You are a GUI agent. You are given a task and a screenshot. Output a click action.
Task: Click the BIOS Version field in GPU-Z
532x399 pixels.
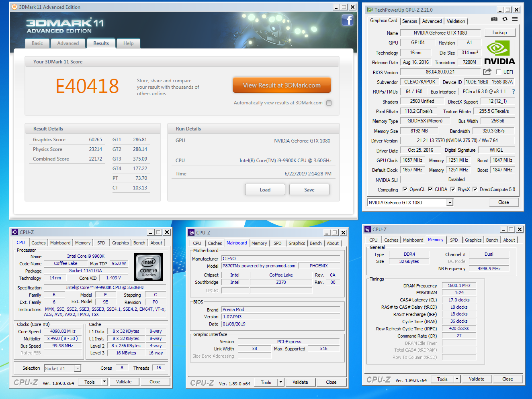pos(440,72)
